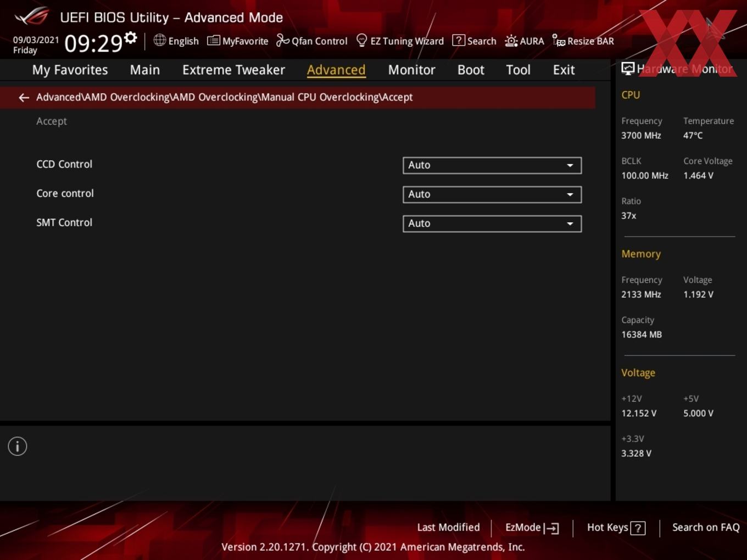Click the CPU section heading
Viewport: 747px width, 560px height.
click(x=631, y=94)
